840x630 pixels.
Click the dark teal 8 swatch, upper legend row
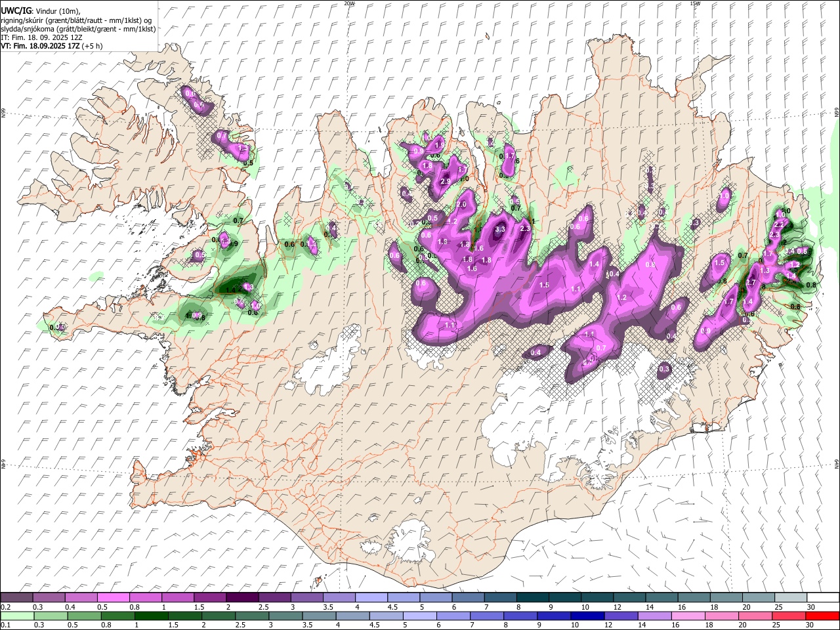[533, 598]
